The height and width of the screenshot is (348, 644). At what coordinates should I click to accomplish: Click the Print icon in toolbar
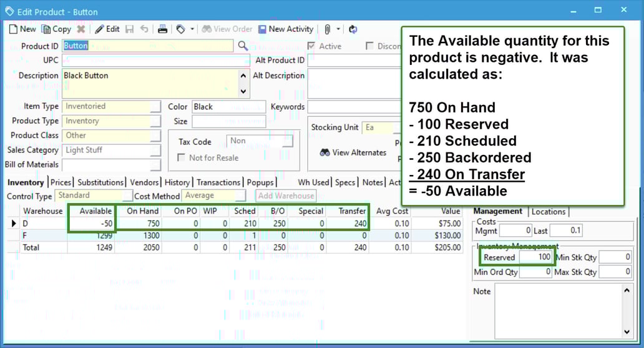click(162, 29)
